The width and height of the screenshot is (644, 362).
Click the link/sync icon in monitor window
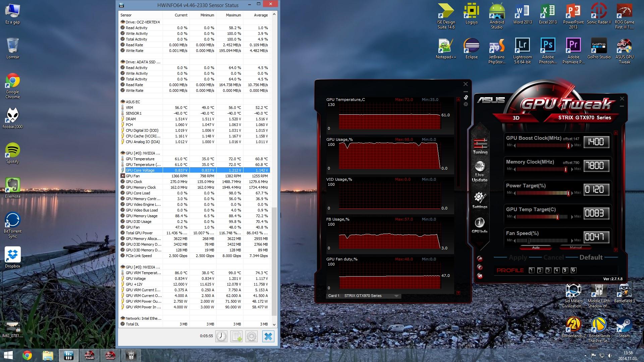pos(466,97)
